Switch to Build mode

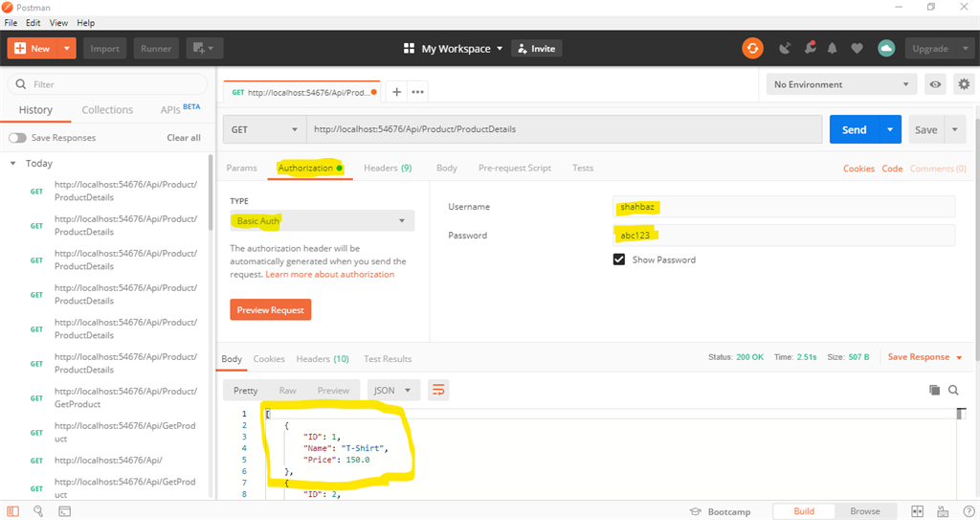tap(803, 511)
